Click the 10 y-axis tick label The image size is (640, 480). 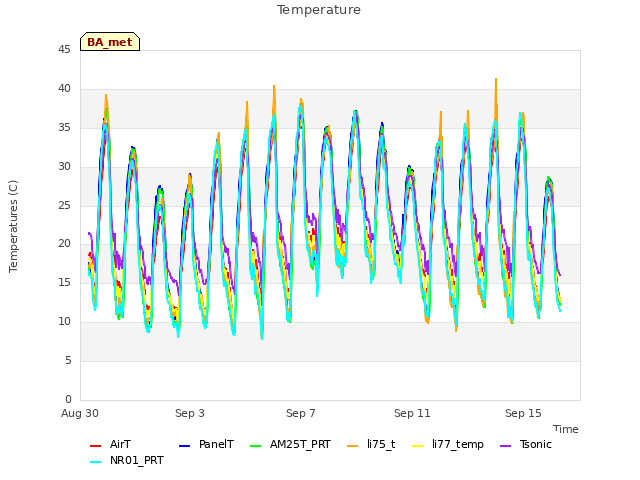click(x=64, y=322)
